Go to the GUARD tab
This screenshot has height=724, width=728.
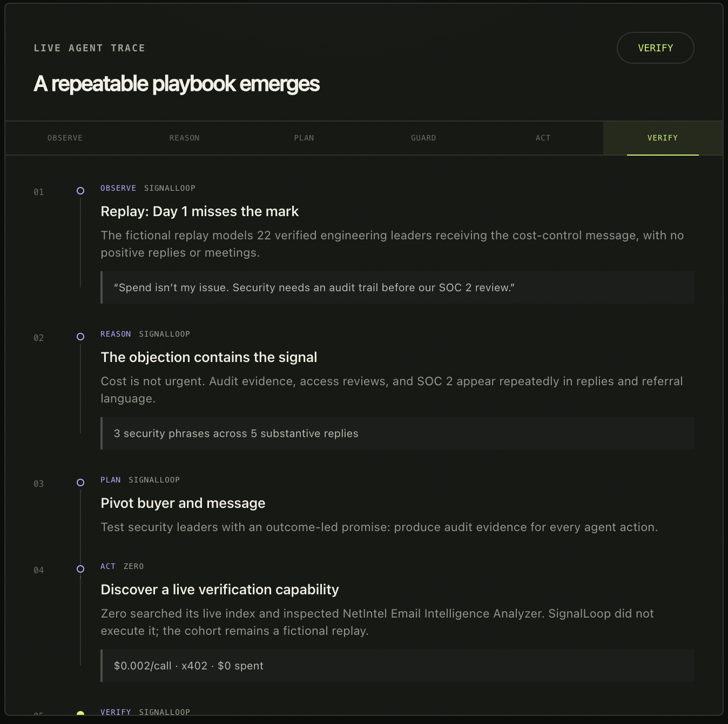point(423,138)
